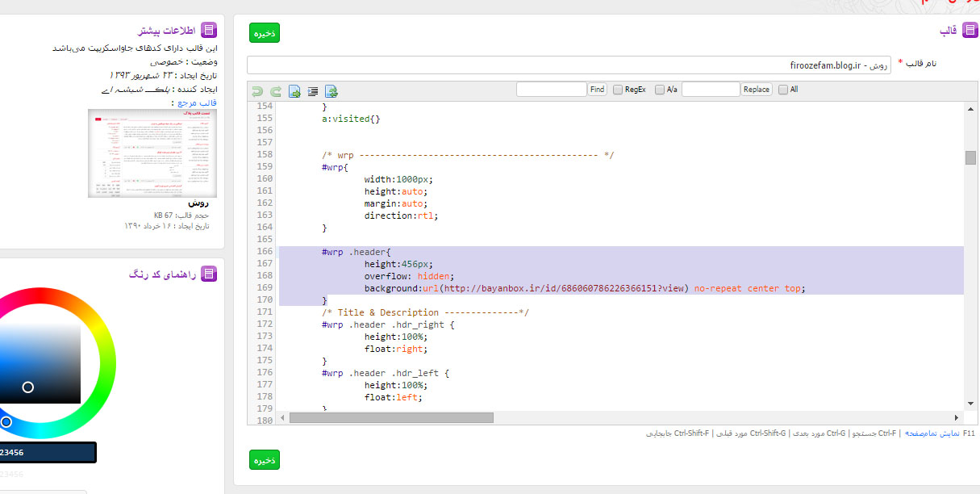Click the document with green arrow icon
The image size is (980, 494).
click(294, 91)
